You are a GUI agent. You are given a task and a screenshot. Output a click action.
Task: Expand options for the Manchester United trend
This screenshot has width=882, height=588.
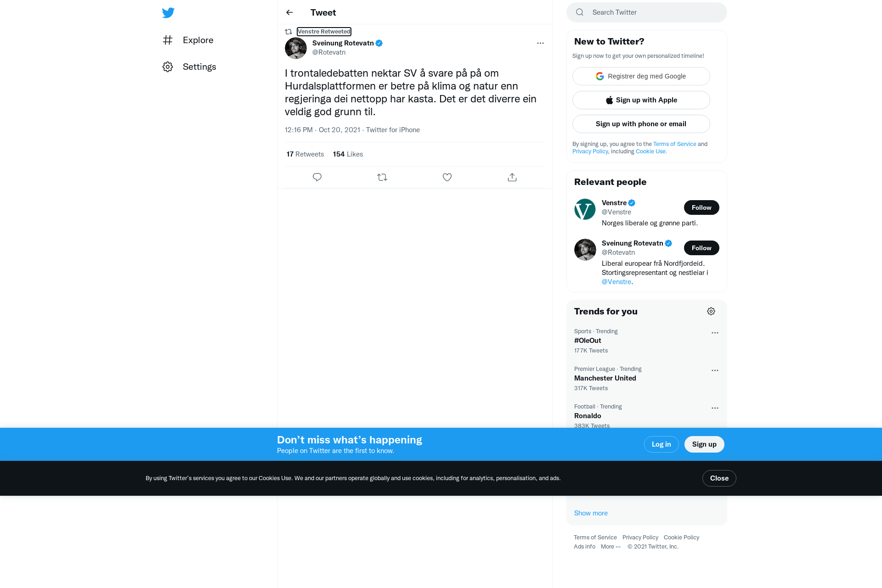click(715, 370)
